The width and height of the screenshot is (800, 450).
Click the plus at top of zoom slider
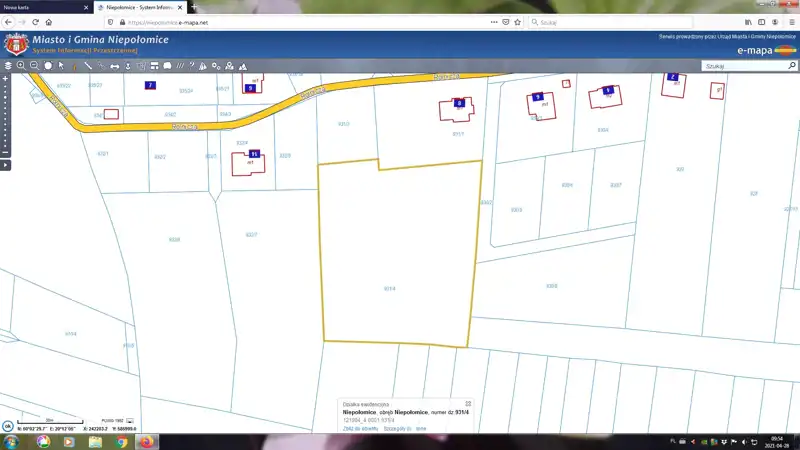click(5, 77)
